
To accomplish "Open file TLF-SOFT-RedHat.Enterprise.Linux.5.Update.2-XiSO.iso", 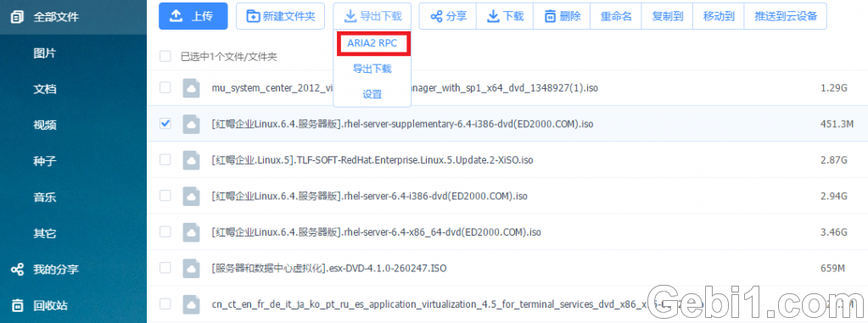I will coord(372,160).
